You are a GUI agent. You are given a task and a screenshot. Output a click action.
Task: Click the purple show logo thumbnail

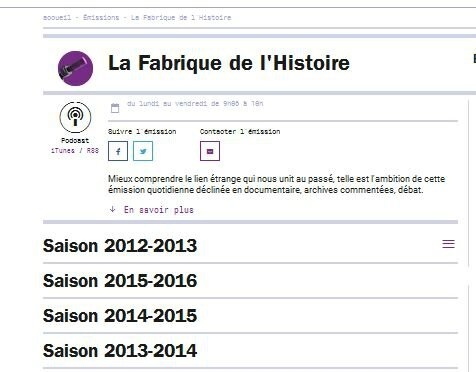tap(75, 68)
